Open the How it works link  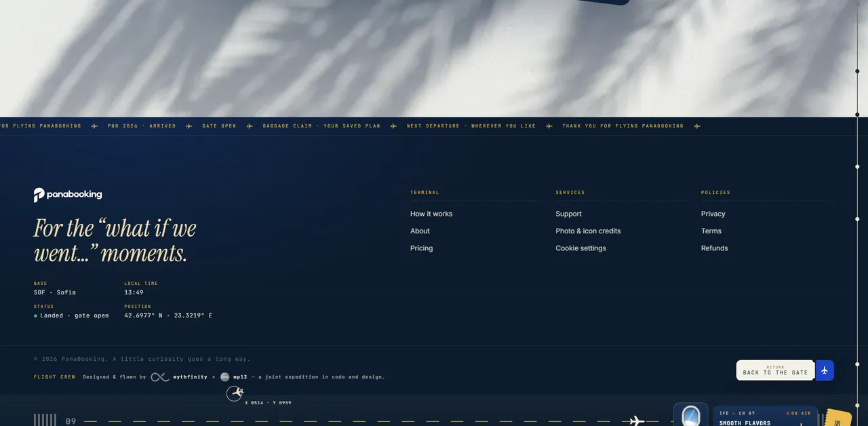tap(431, 214)
